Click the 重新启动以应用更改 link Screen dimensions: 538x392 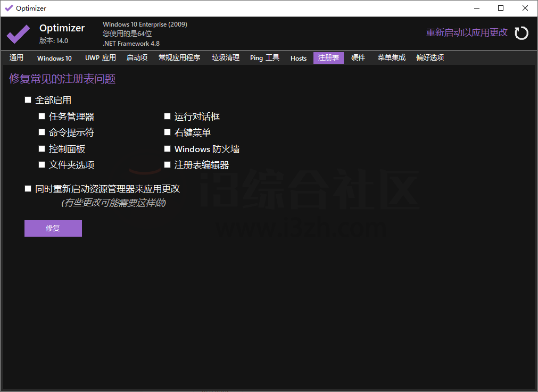pyautogui.click(x=467, y=32)
